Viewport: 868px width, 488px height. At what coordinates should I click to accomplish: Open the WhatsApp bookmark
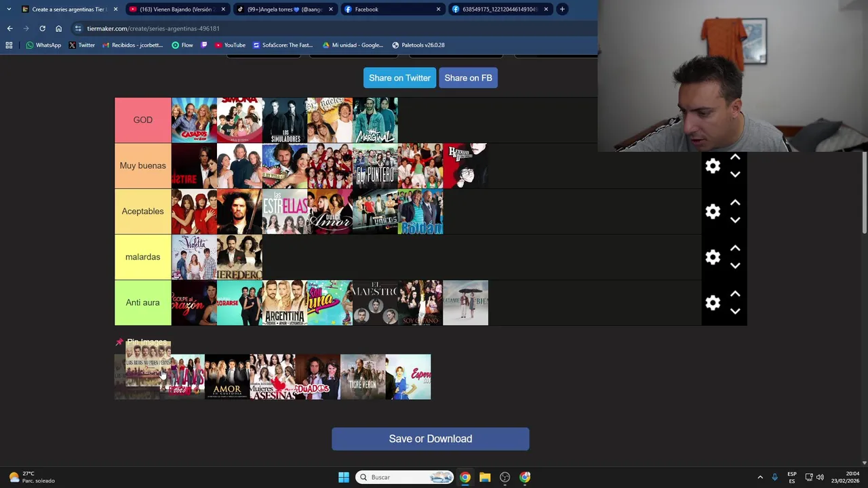(x=43, y=45)
